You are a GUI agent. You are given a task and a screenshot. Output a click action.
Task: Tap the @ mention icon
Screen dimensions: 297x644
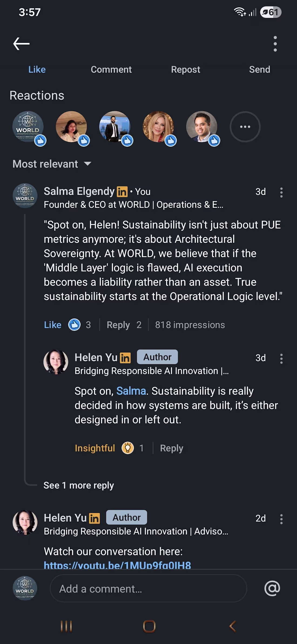point(272,588)
